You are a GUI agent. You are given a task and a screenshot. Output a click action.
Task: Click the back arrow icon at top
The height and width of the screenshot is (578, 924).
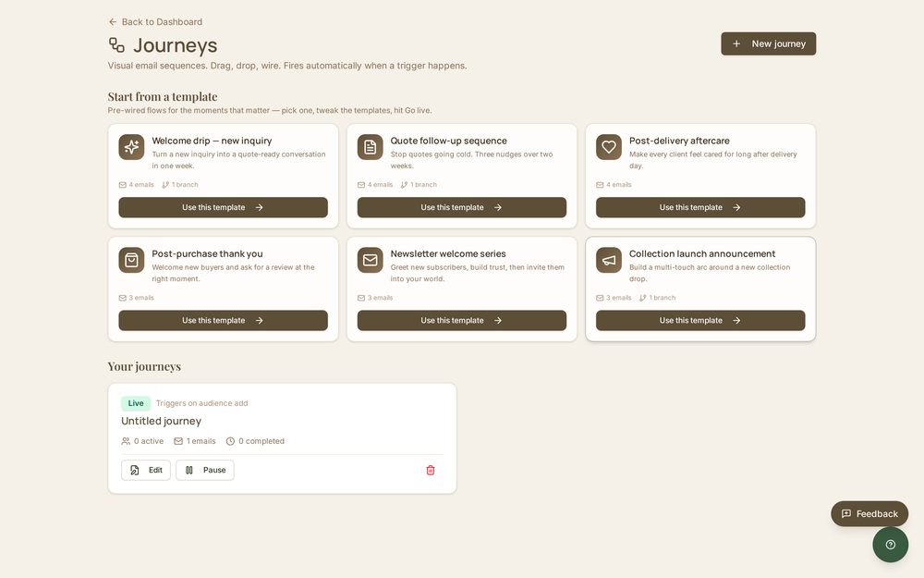(x=113, y=22)
